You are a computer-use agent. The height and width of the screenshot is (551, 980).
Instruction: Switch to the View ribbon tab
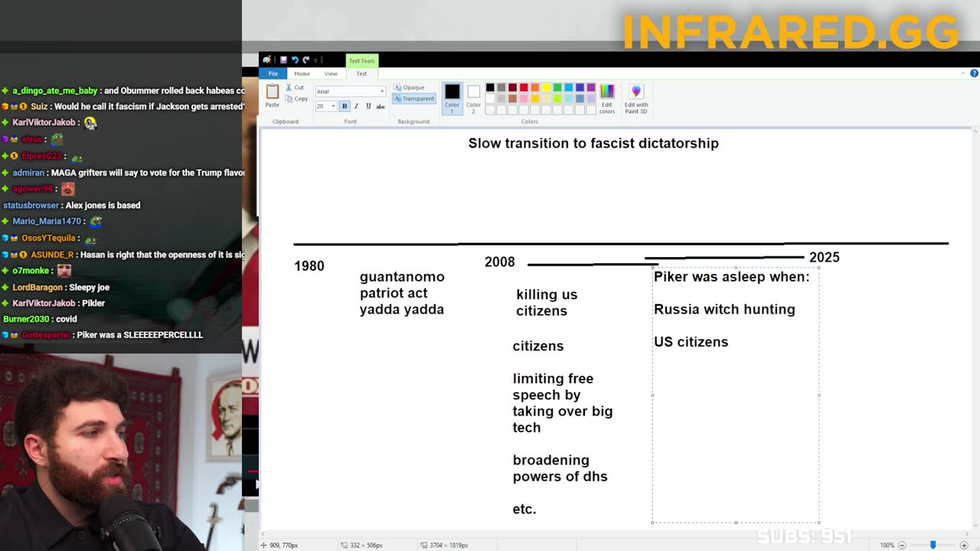331,73
